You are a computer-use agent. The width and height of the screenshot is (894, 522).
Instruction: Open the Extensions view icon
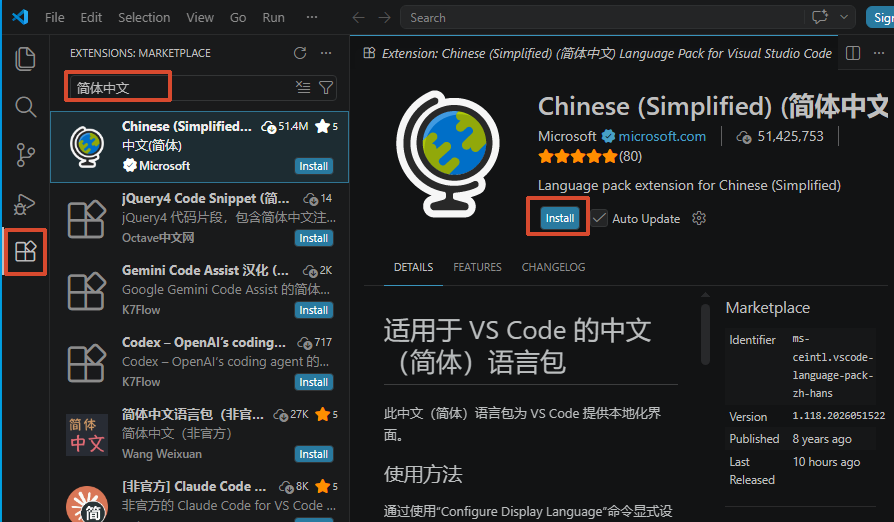[x=25, y=251]
